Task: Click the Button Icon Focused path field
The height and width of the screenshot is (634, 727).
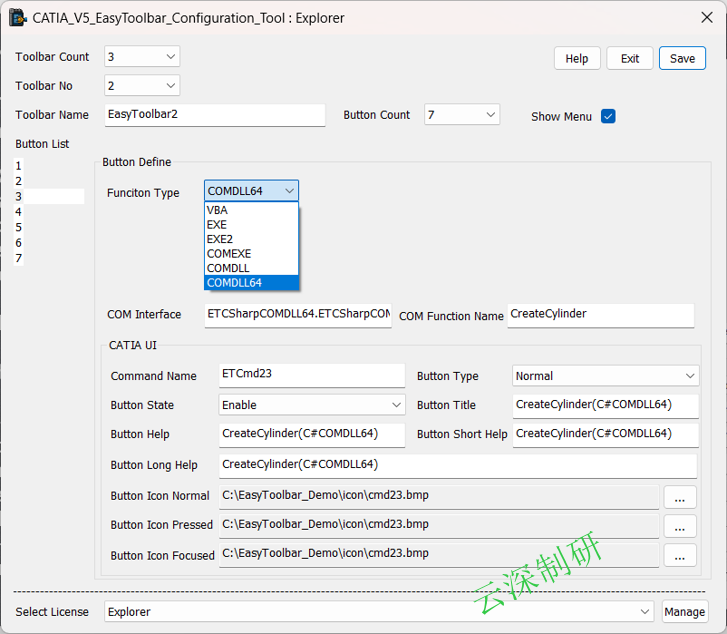Action: tap(439, 555)
